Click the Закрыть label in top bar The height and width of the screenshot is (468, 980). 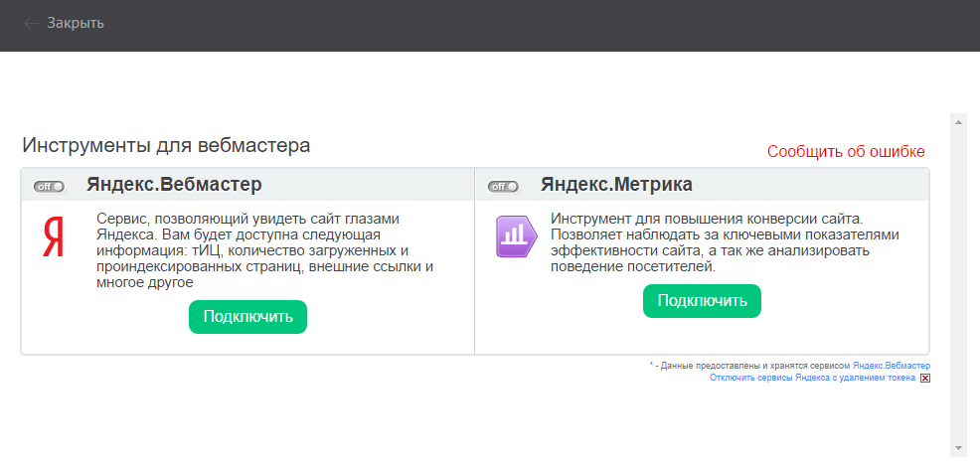76,23
